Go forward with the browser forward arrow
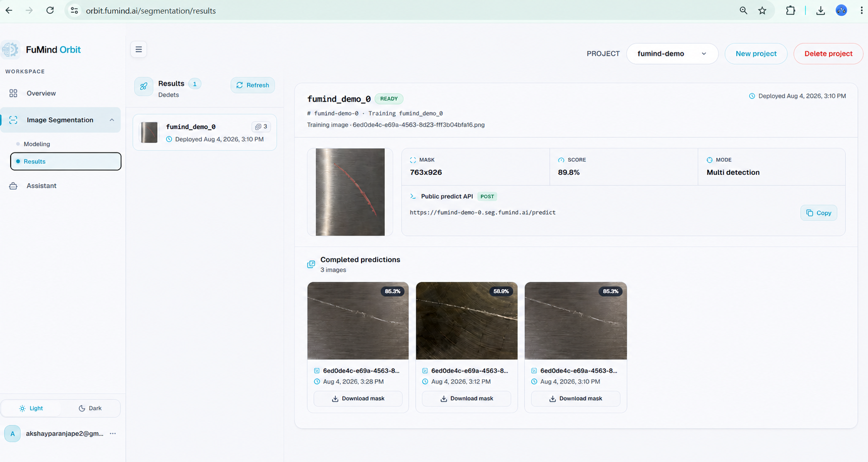This screenshot has height=462, width=868. [29, 10]
